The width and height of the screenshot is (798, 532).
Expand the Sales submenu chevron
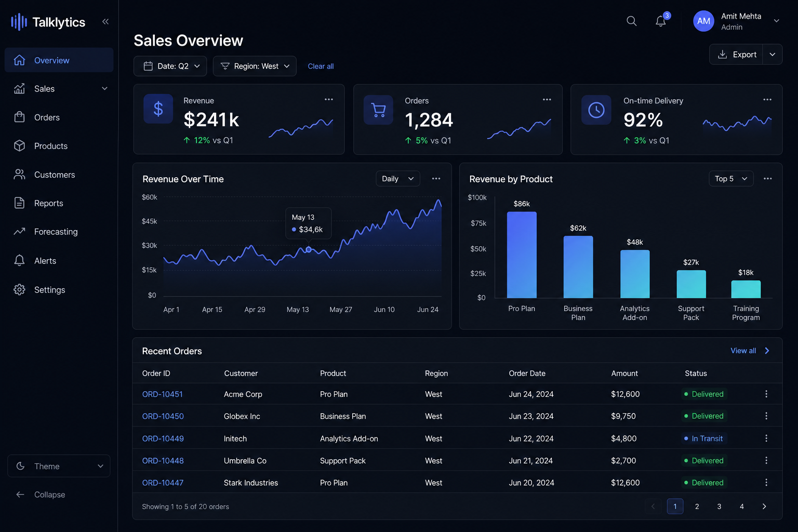(x=104, y=89)
